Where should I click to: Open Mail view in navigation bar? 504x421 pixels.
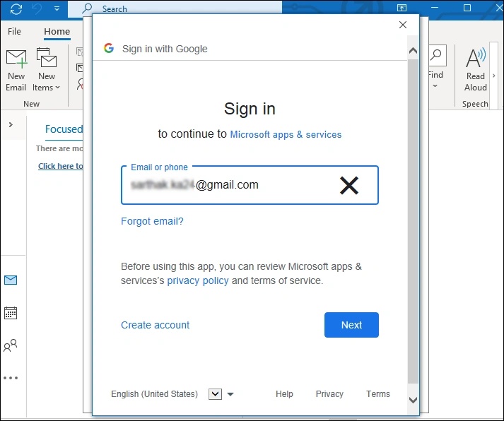coord(11,280)
